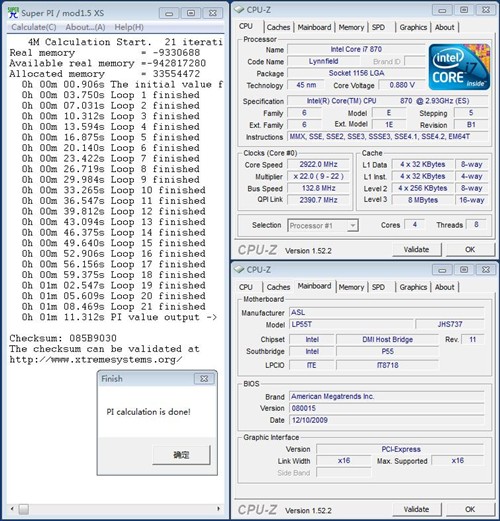Click Validate button in bottom CPU-Z window
Viewport: 500px width, 521px height.
[x=417, y=509]
